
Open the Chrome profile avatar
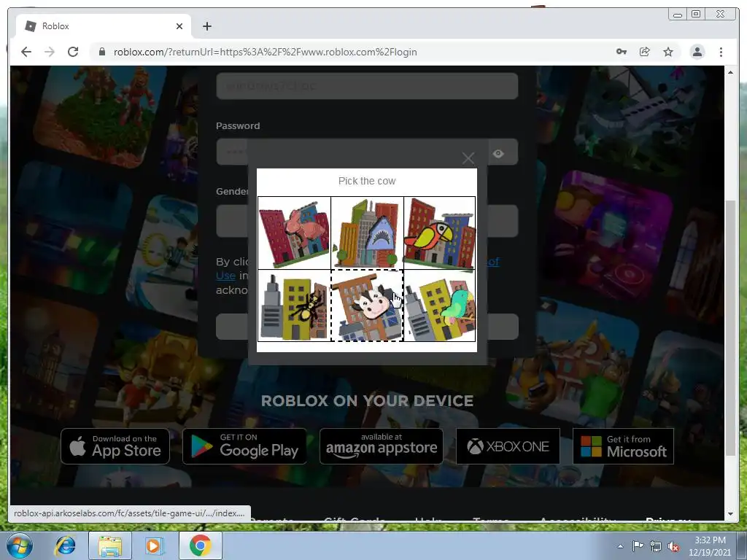tap(697, 52)
